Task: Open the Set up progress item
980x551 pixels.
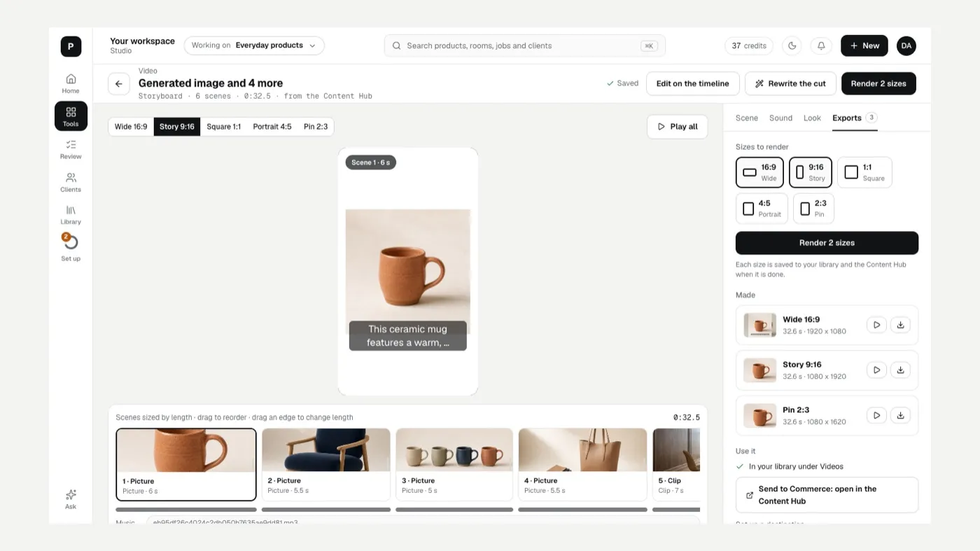Action: (71, 248)
